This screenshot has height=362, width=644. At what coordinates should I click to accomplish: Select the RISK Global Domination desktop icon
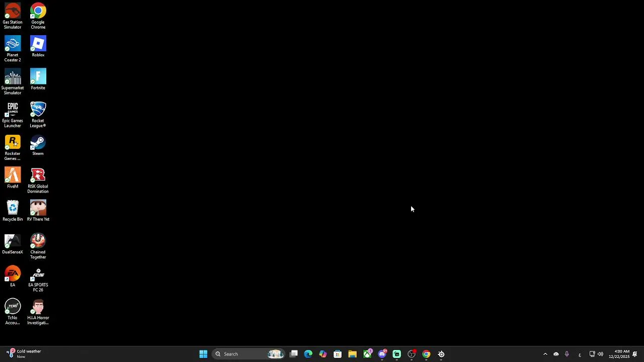[x=38, y=180]
